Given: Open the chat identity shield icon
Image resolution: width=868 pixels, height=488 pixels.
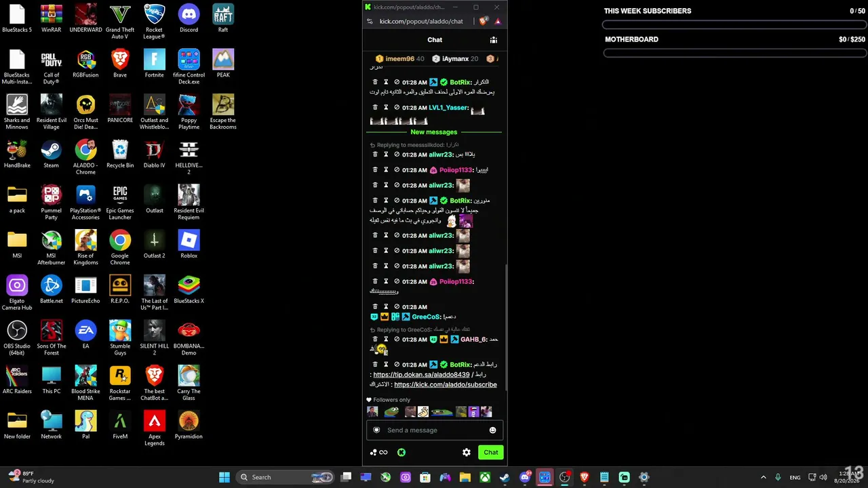Looking at the screenshot, I should 376,430.
